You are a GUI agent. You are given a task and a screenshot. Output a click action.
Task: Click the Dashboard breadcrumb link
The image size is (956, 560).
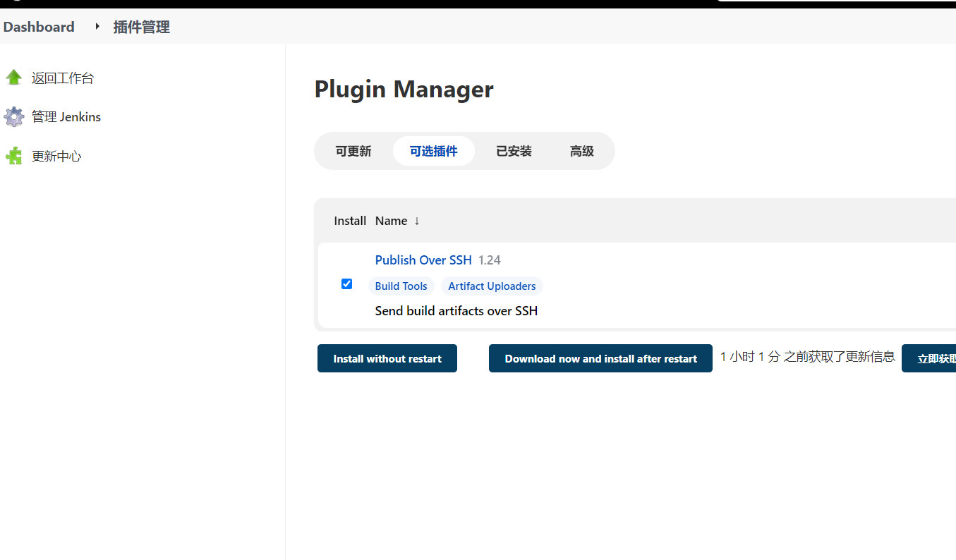tap(39, 27)
